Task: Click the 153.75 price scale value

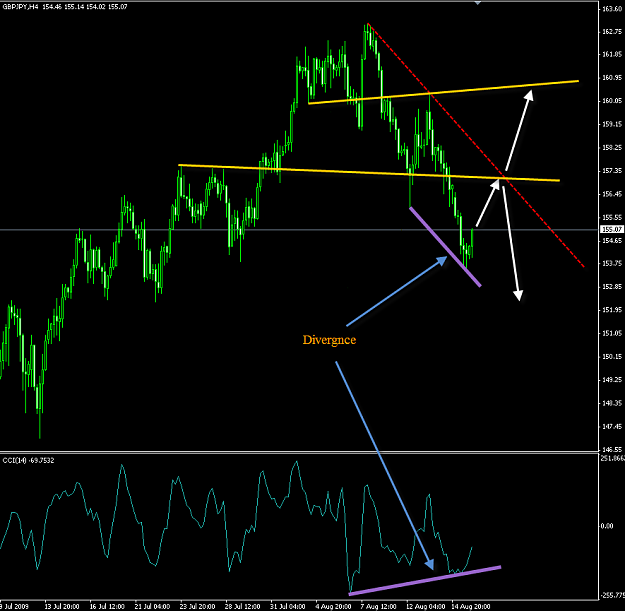Action: click(x=612, y=263)
